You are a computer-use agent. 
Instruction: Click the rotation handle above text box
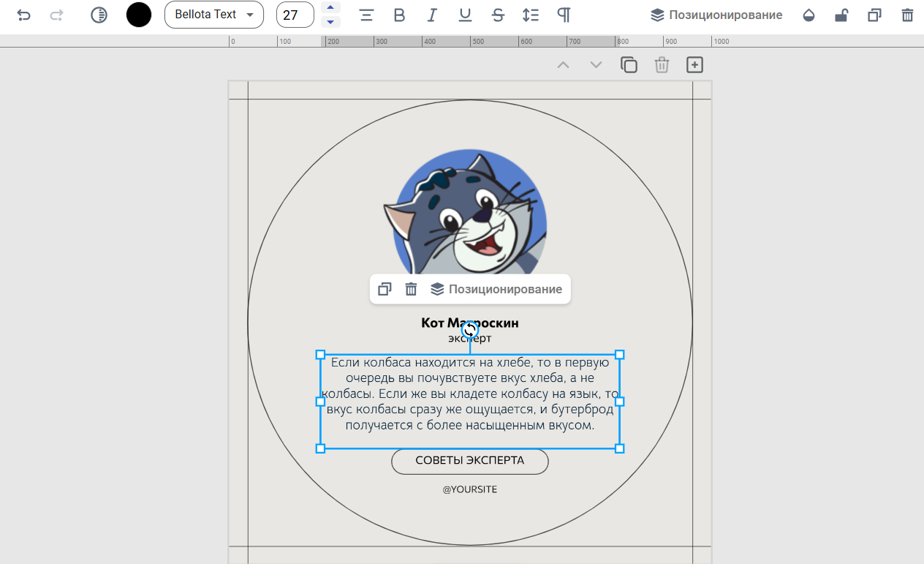470,330
